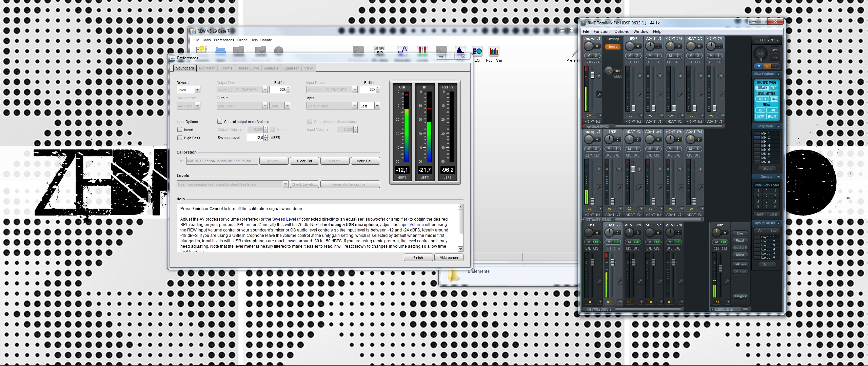Enable the Invert input option

(x=180, y=130)
